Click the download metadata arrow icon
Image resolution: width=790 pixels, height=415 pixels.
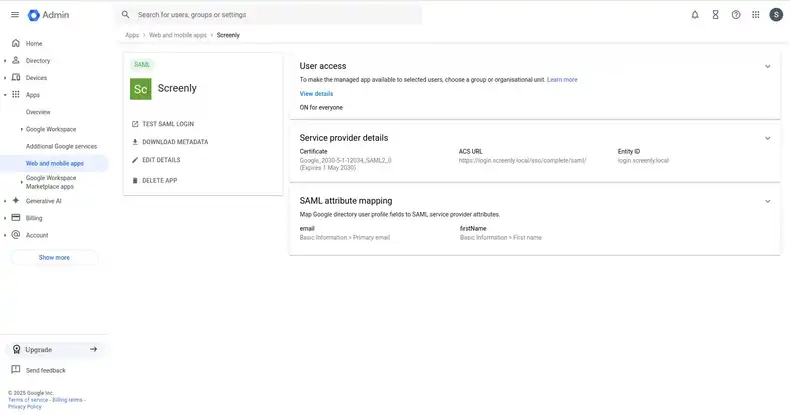[135, 142]
